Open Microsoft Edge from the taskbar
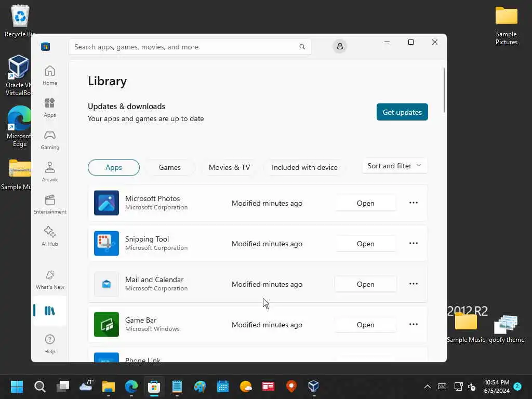The height and width of the screenshot is (399, 532). (x=131, y=387)
